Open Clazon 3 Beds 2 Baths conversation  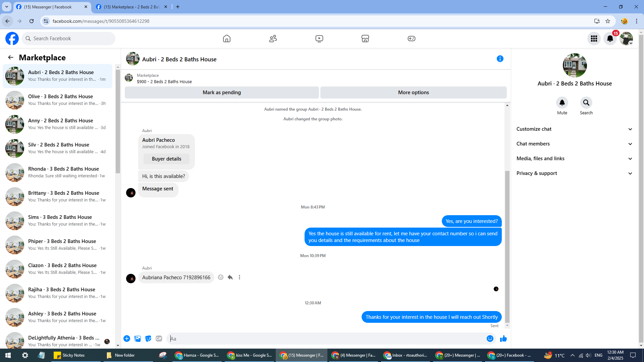coord(58,269)
